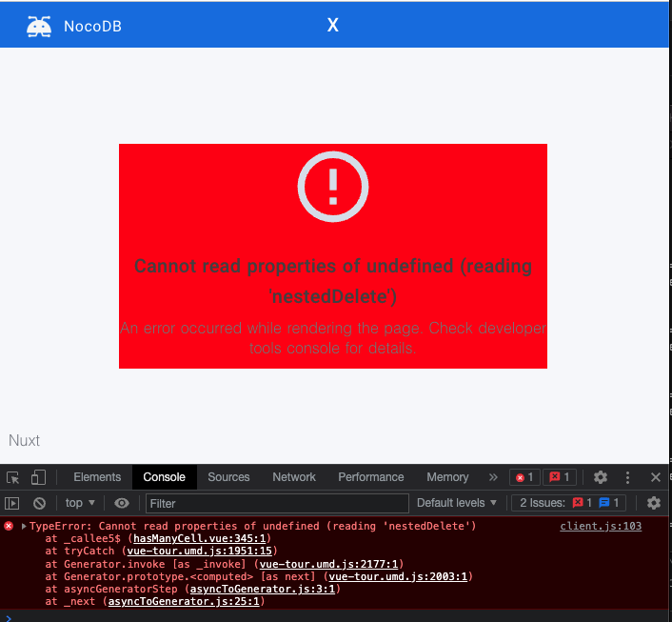Open the Default levels dropdown
This screenshot has width=672, height=622.
click(457, 503)
